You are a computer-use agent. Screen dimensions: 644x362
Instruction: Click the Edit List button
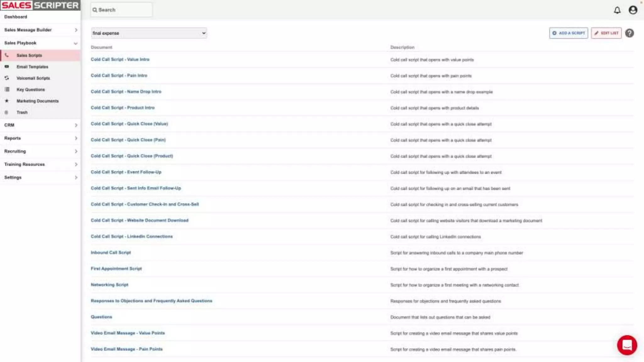tap(606, 33)
